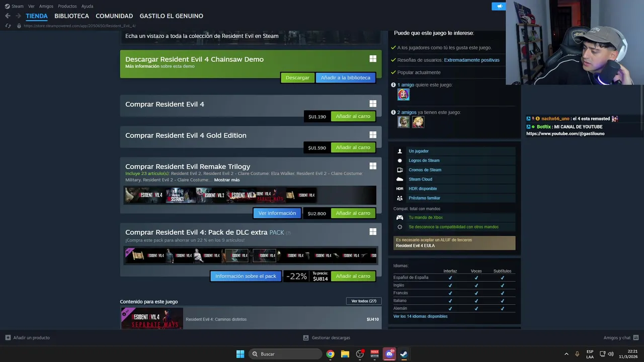
Task: Click the single-player person icon
Action: 399,151
